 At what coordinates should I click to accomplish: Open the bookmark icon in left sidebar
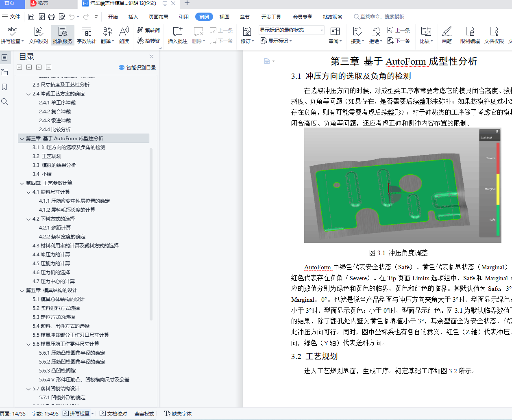(x=4, y=87)
